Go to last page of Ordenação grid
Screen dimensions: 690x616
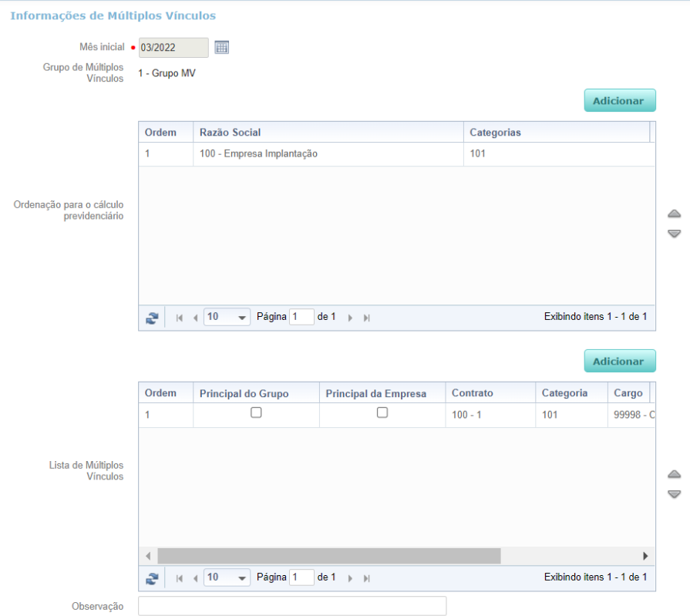(366, 318)
